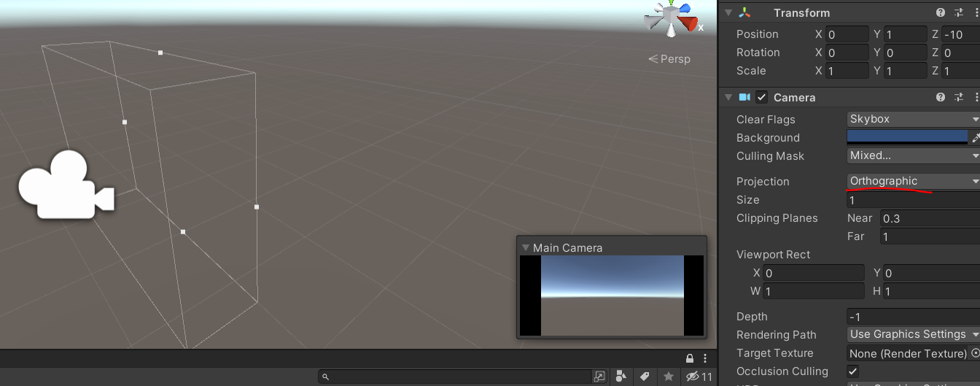Open the Camera component more-options menu
Image resolution: width=980 pixels, height=386 pixels.
(976, 97)
